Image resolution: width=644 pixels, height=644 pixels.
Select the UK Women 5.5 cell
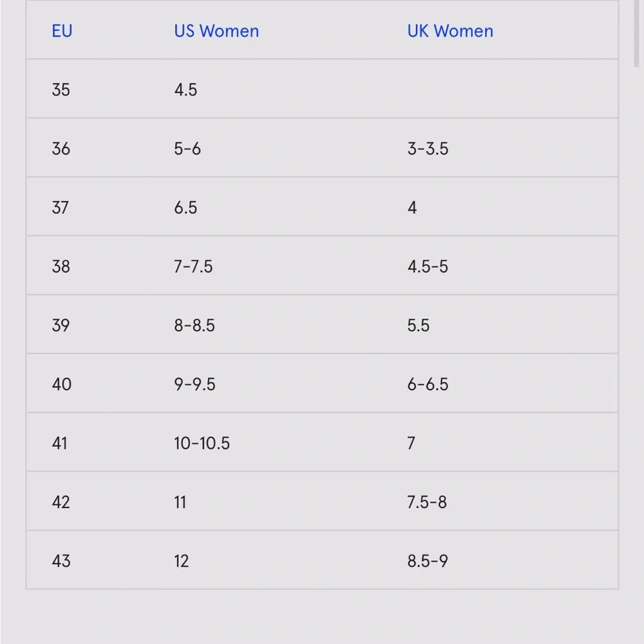coord(418,325)
